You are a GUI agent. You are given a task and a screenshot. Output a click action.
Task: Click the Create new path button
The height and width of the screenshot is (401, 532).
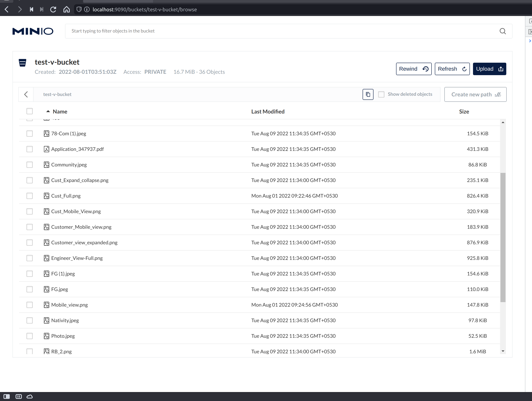coord(475,94)
